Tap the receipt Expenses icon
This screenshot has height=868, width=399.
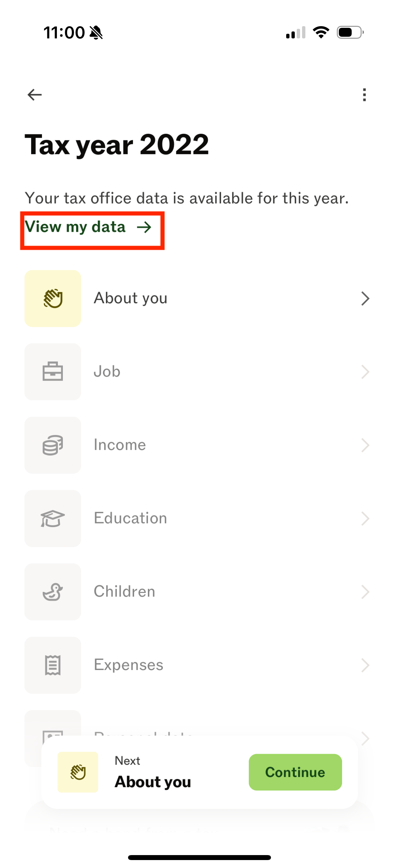[x=53, y=665]
